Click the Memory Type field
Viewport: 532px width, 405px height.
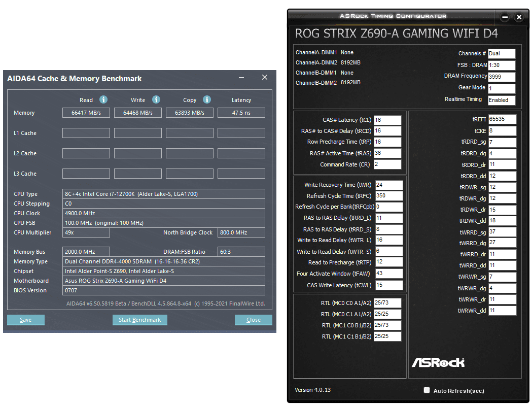(x=163, y=261)
